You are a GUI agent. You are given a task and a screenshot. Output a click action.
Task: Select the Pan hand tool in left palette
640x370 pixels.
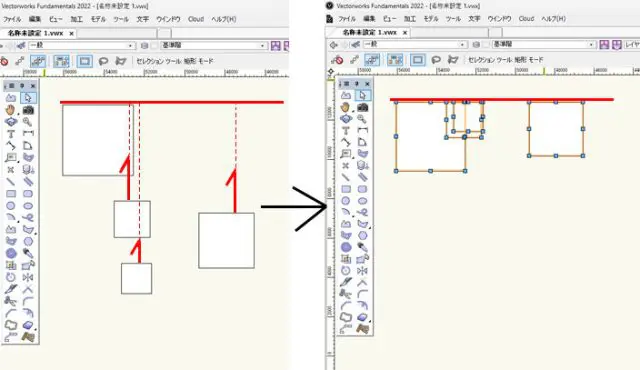(x=11, y=110)
